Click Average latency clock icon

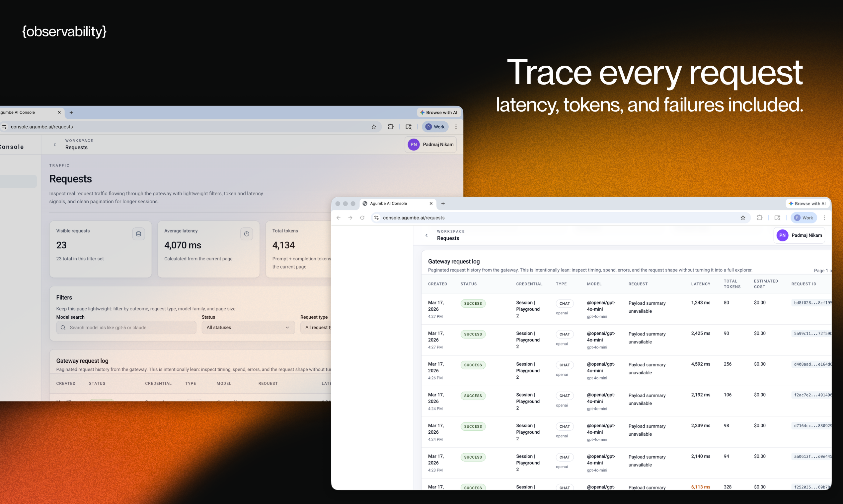click(x=247, y=234)
